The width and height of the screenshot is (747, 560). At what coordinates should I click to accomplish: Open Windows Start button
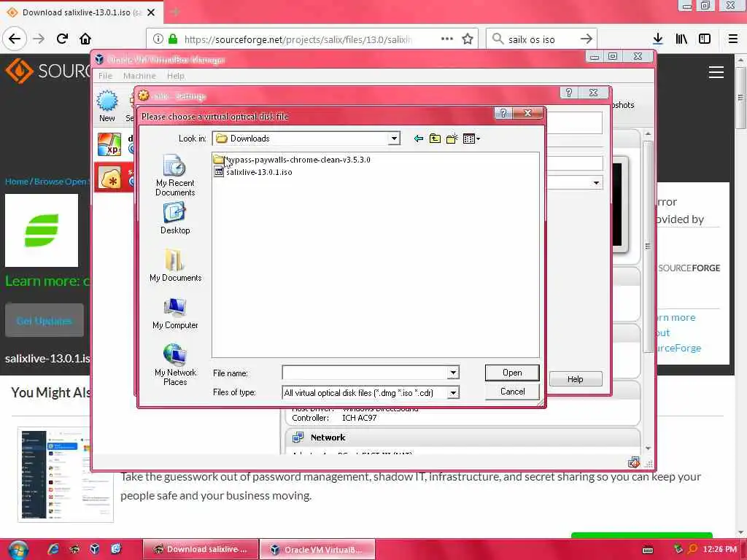18,550
